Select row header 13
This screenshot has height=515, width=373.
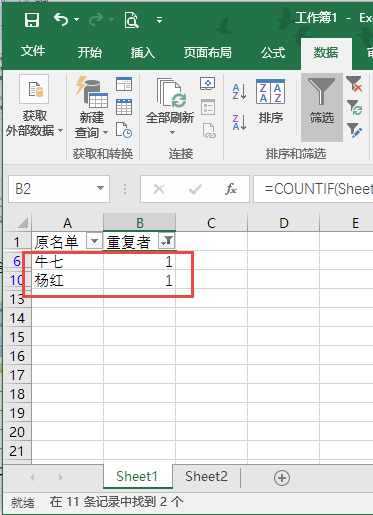point(17,299)
